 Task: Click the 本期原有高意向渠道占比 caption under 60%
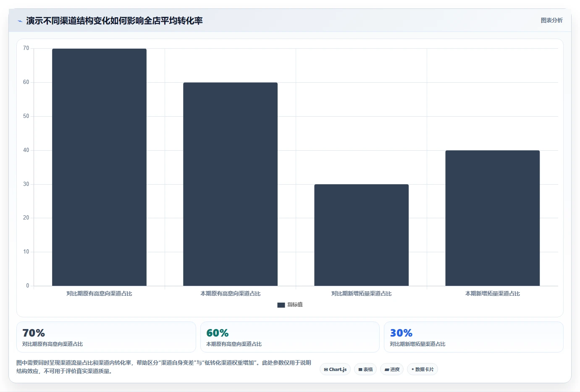pyautogui.click(x=234, y=344)
